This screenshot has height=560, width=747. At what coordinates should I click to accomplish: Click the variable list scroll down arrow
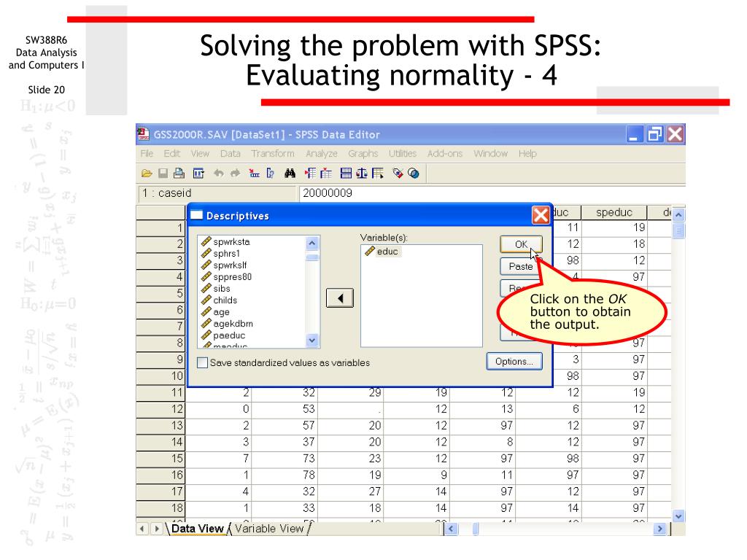tap(312, 340)
